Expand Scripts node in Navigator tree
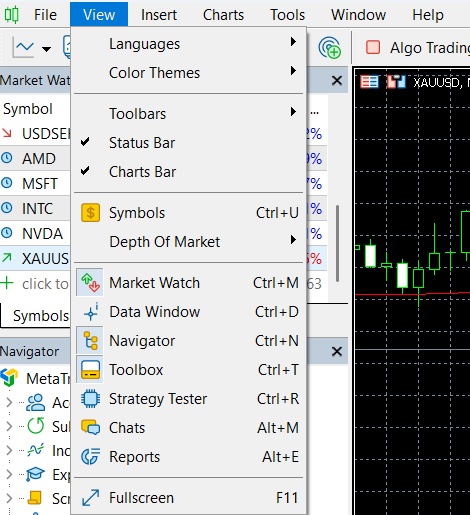 9,498
